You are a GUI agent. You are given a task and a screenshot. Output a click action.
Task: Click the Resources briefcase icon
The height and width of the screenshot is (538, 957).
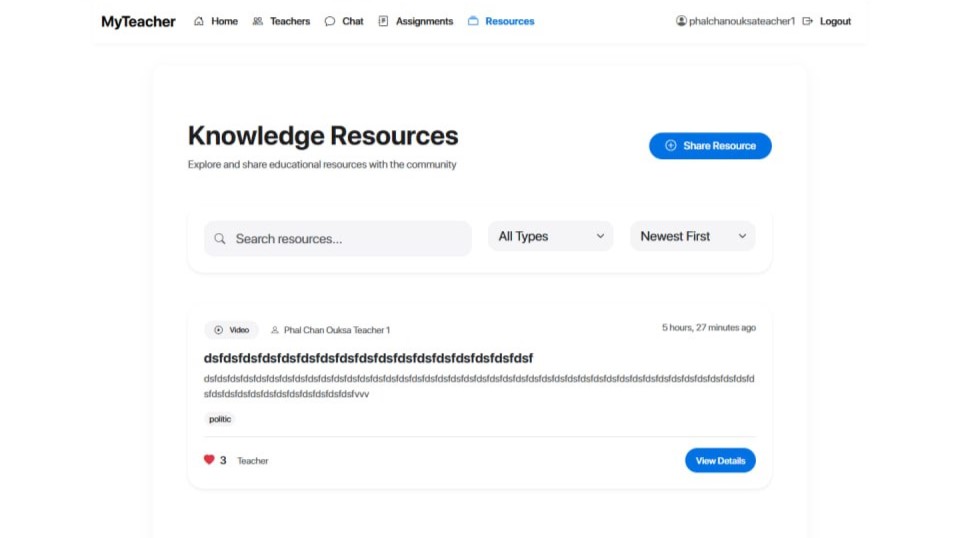pyautogui.click(x=473, y=21)
